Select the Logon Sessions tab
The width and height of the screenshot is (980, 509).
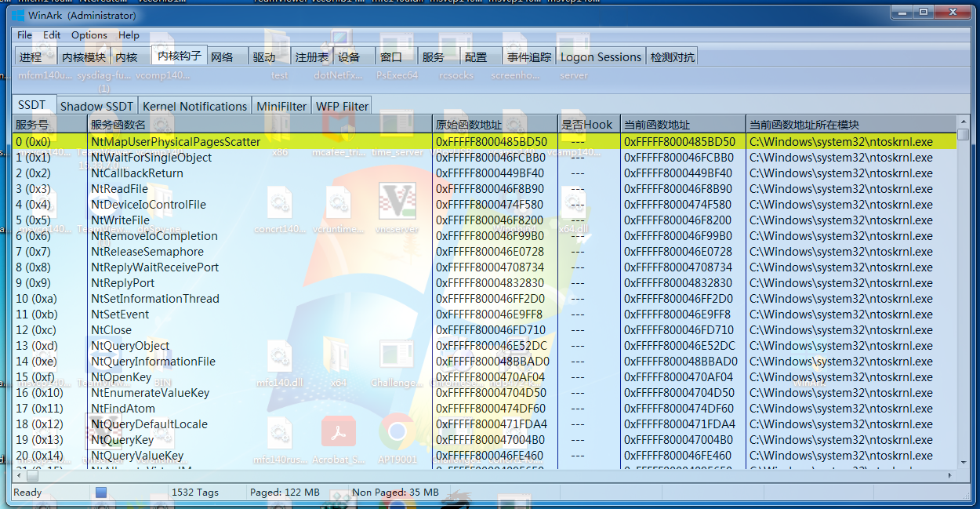(601, 56)
